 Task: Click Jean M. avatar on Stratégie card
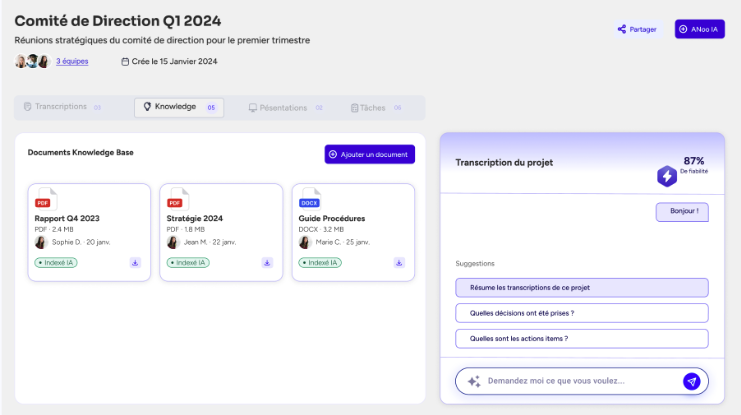click(x=173, y=242)
